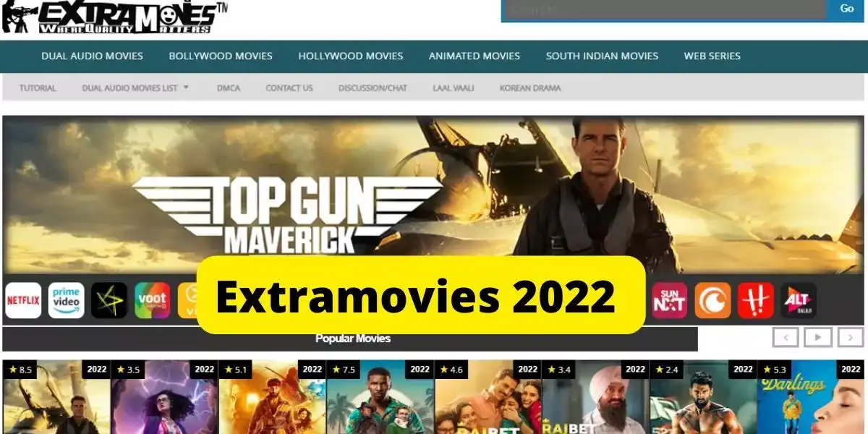Open the Sun NXT icon
Viewport: 868px width, 434px height.
pyautogui.click(x=670, y=301)
